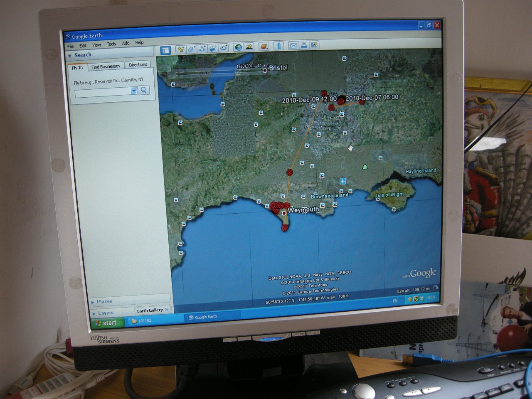
Task: Click the Brownsea Island label
Action: [x=330, y=196]
